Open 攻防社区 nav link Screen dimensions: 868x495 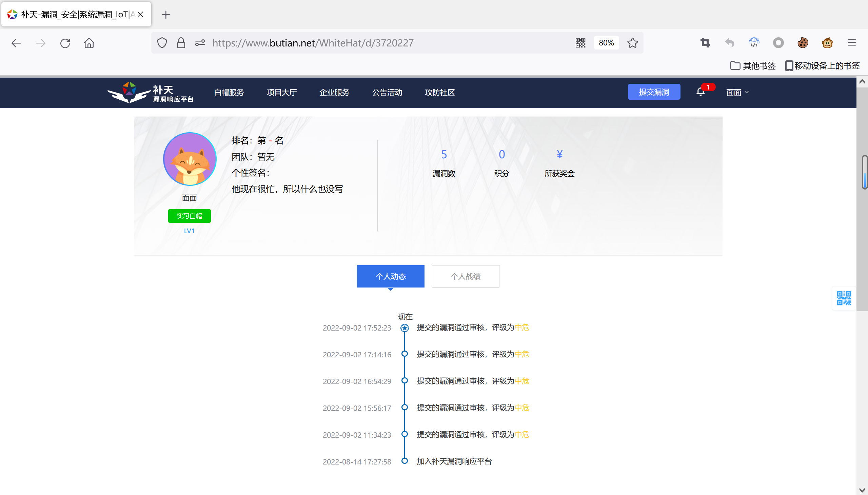coord(440,92)
